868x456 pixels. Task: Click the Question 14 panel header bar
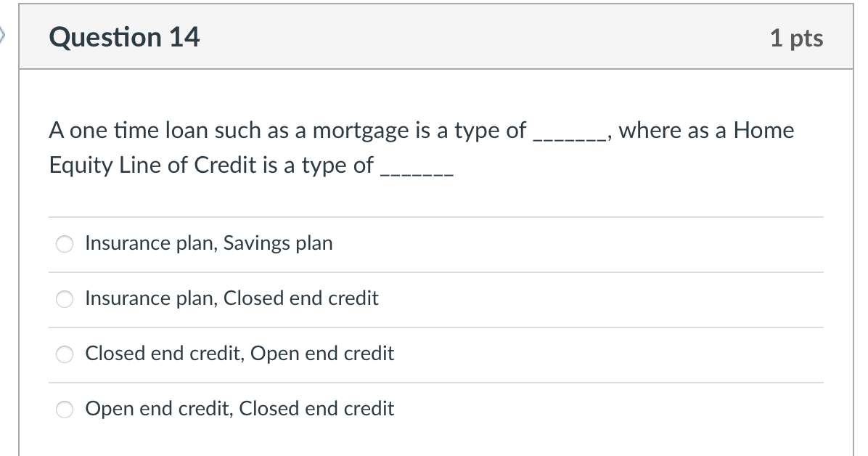[434, 37]
